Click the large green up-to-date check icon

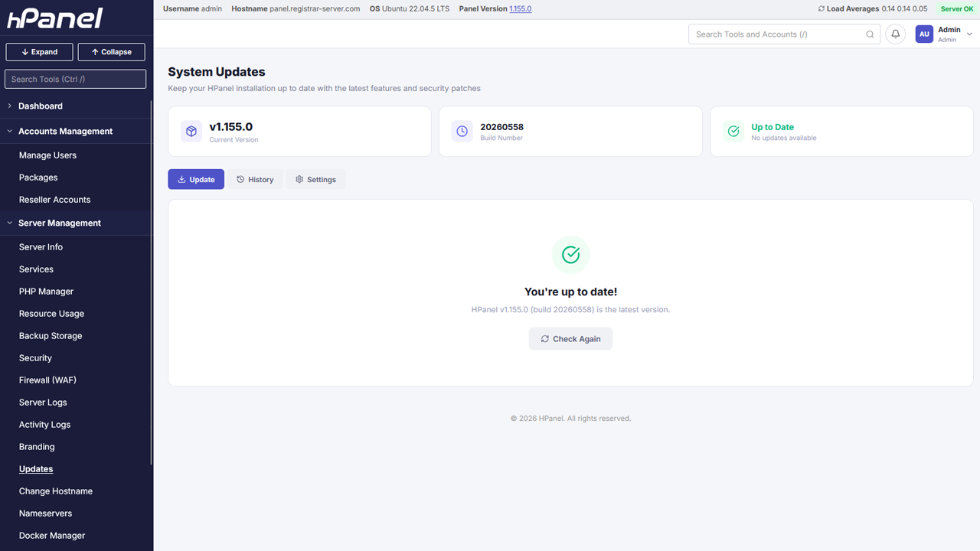(x=570, y=254)
